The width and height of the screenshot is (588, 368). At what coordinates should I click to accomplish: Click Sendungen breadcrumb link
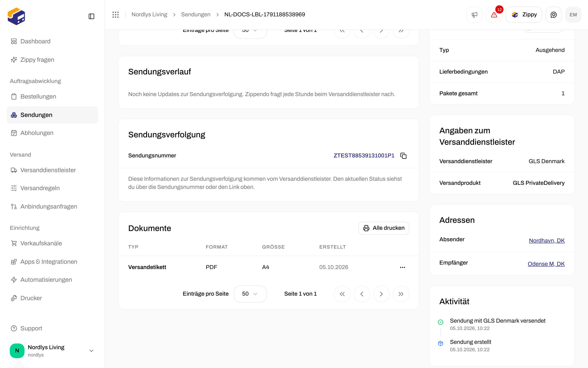pyautogui.click(x=196, y=15)
